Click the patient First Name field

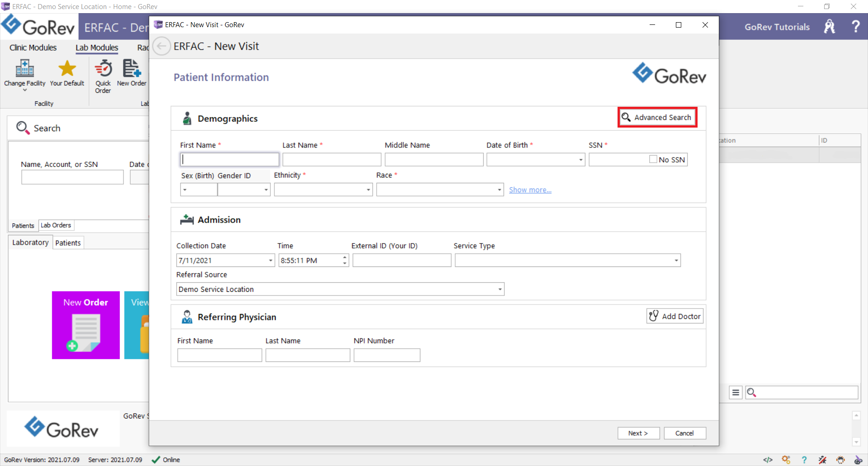pyautogui.click(x=229, y=160)
